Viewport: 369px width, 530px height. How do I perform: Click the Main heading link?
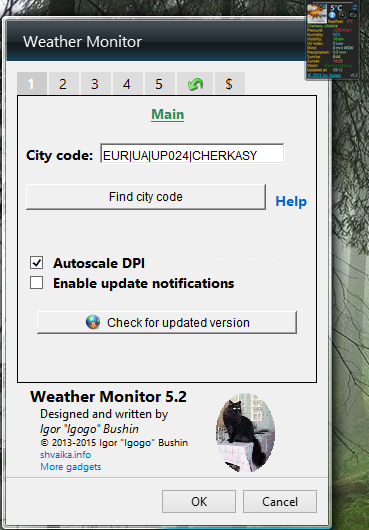point(168,114)
